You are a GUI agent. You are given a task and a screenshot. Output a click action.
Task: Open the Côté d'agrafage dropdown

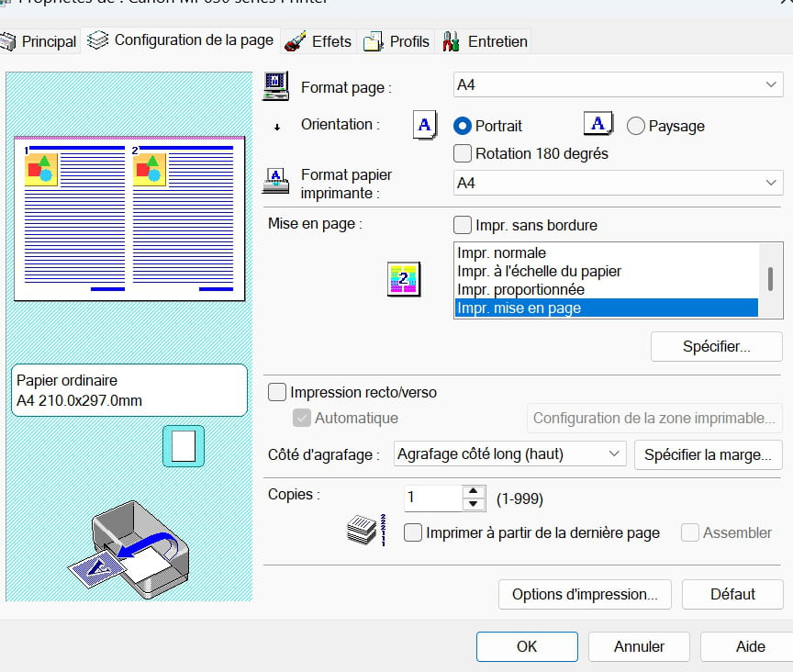(509, 454)
